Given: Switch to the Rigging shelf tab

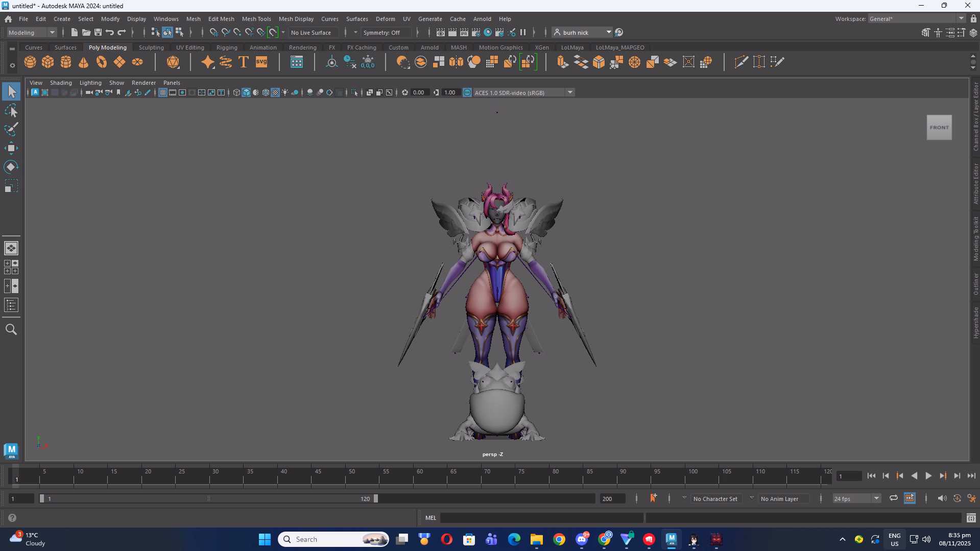Looking at the screenshot, I should [x=227, y=47].
